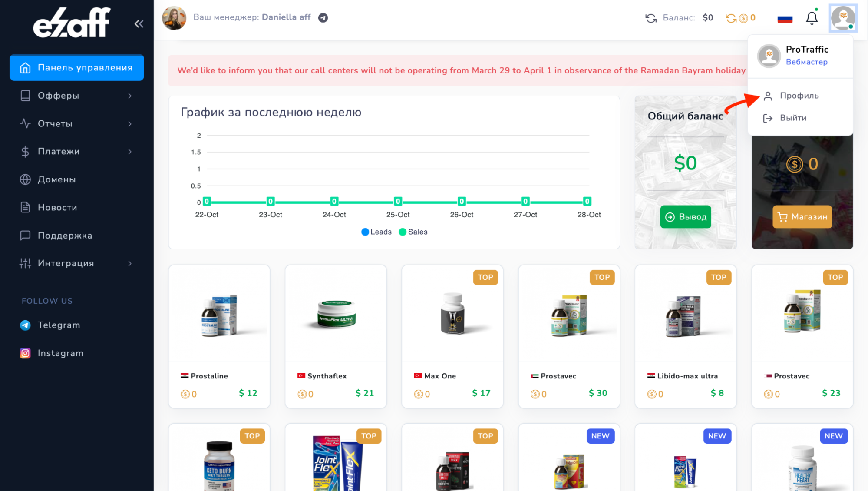The width and height of the screenshot is (868, 491).
Task: Click the Платежи dollar icon
Action: pyautogui.click(x=25, y=152)
